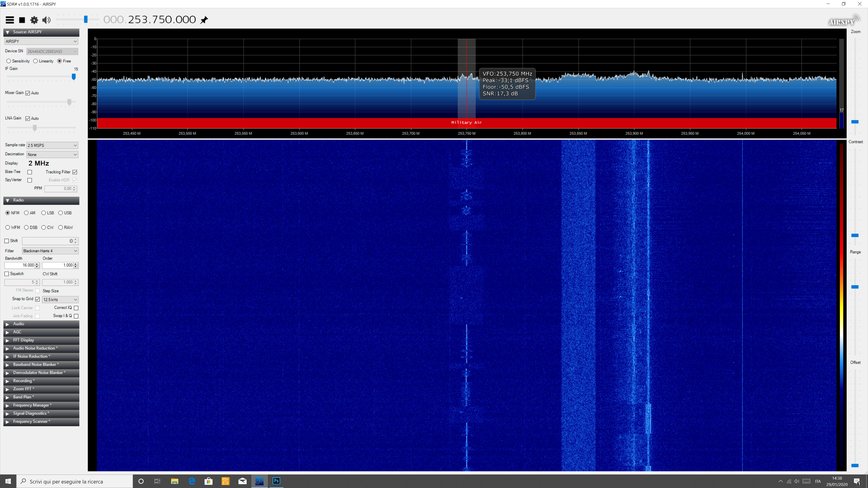Click the PPM value field
868x488 pixels.
(61, 189)
